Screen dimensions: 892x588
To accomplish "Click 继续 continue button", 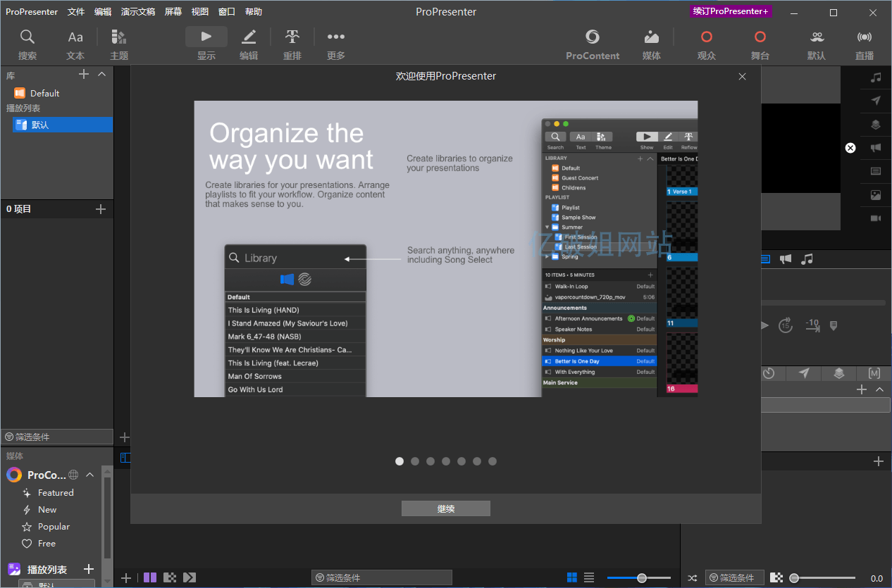I will tap(446, 508).
